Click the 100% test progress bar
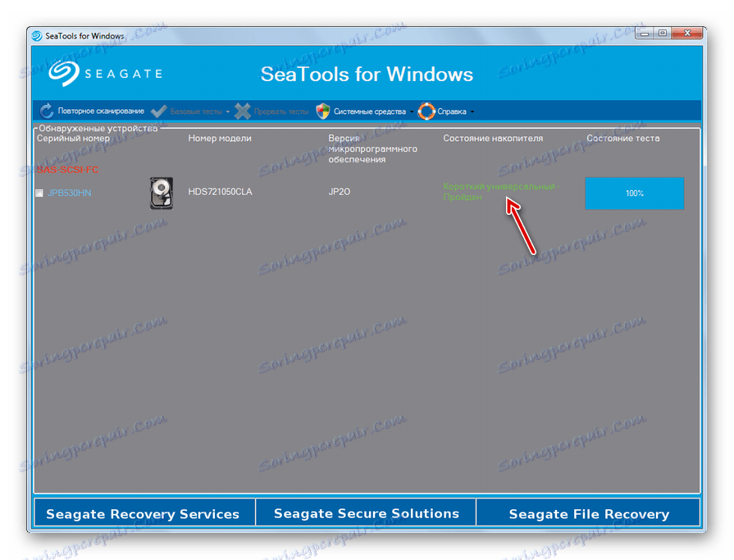734x560 pixels. 634,193
